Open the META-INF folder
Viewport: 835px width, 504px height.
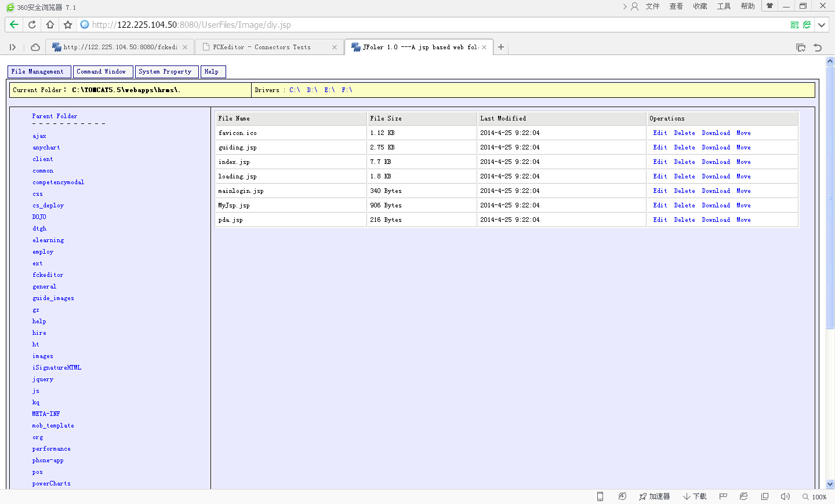pyautogui.click(x=46, y=414)
